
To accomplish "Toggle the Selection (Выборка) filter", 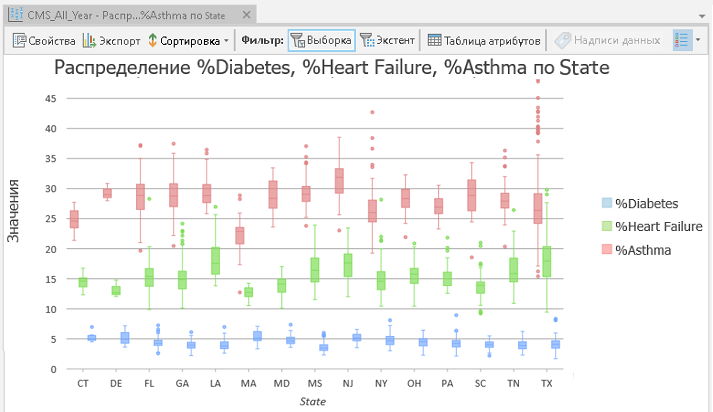I will pos(320,41).
